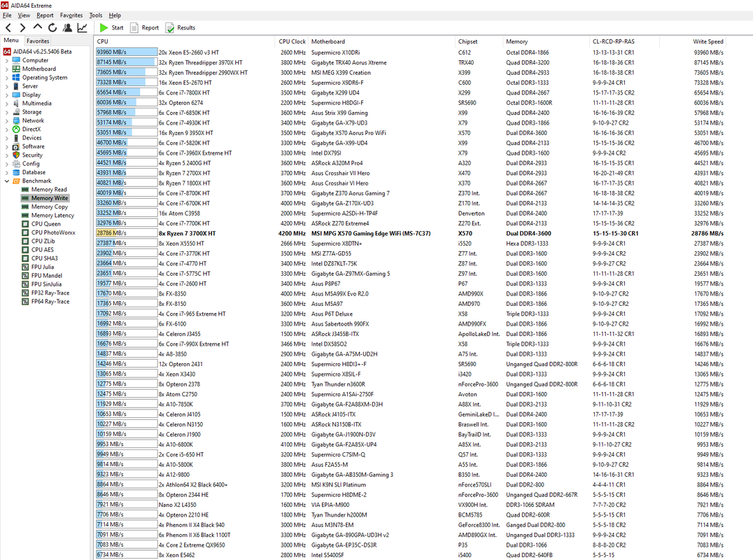Select the Config icon in tree

16,164
